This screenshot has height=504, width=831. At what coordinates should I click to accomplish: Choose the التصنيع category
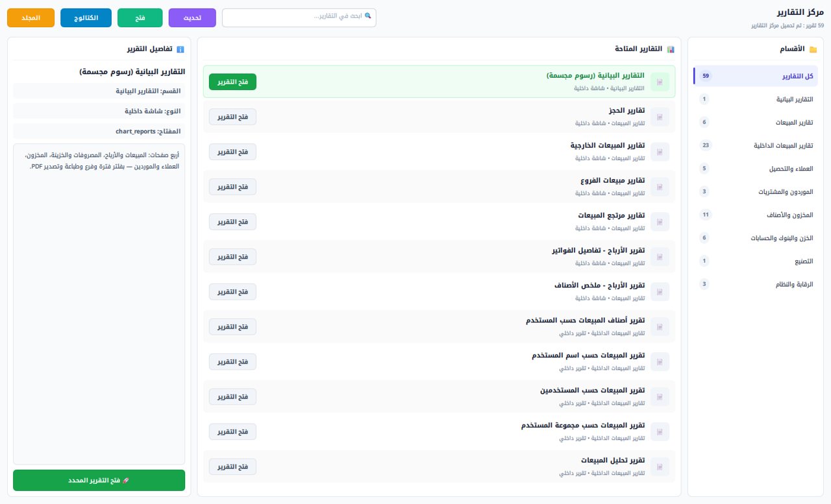click(756, 261)
